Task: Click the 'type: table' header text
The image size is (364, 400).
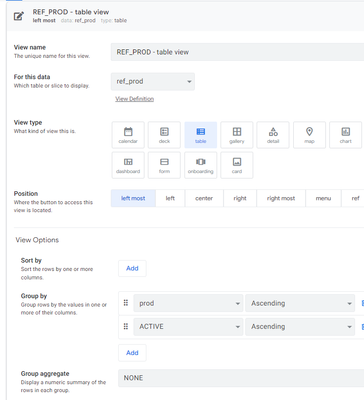Action: tap(114, 21)
